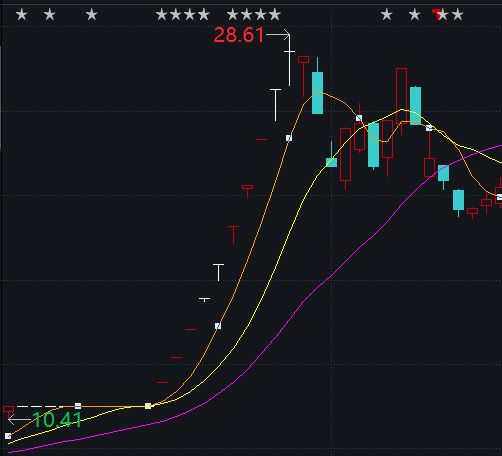Click the red T marker among the top-row stars
Screen dimensions: 502x456
[x=436, y=14]
